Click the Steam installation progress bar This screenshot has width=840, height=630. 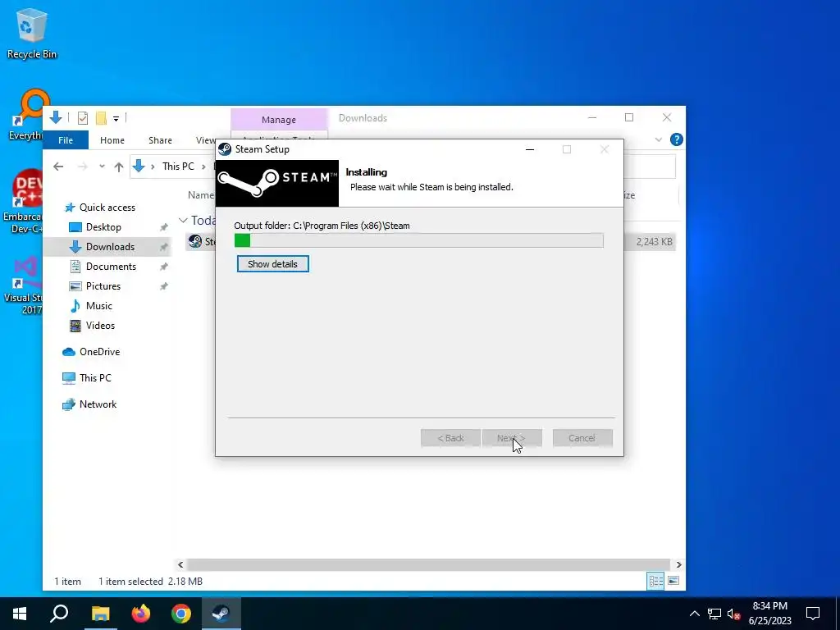pyautogui.click(x=419, y=240)
